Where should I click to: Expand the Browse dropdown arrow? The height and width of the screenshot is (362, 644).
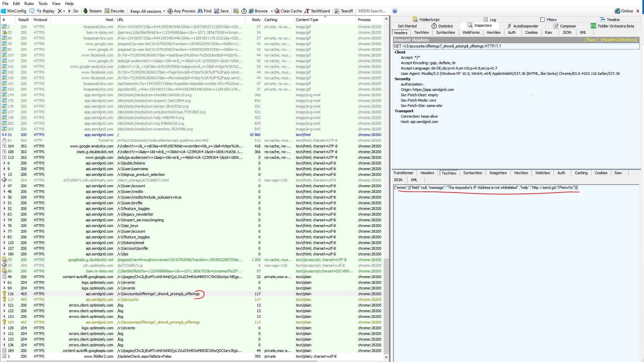coord(272,11)
